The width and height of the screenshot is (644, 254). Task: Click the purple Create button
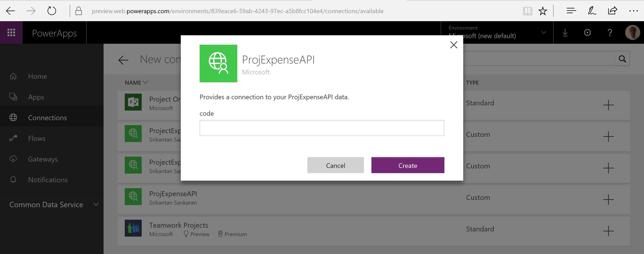point(407,165)
